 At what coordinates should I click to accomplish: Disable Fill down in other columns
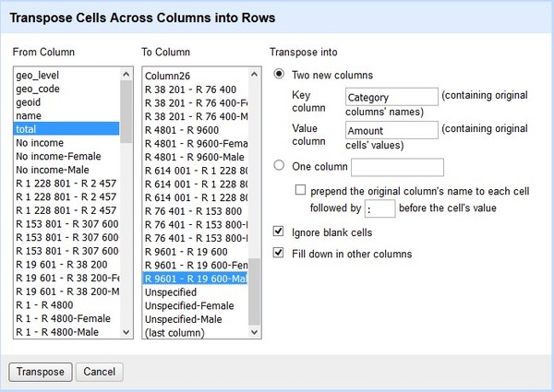tap(280, 253)
